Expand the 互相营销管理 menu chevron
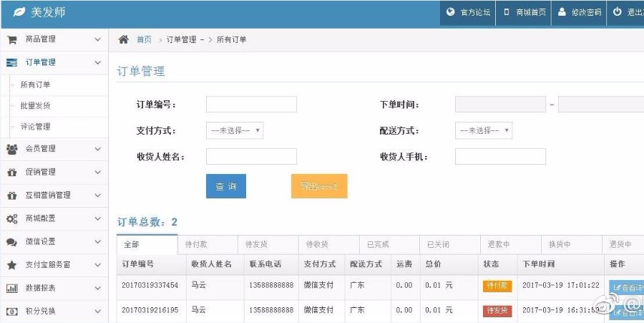 click(x=98, y=196)
